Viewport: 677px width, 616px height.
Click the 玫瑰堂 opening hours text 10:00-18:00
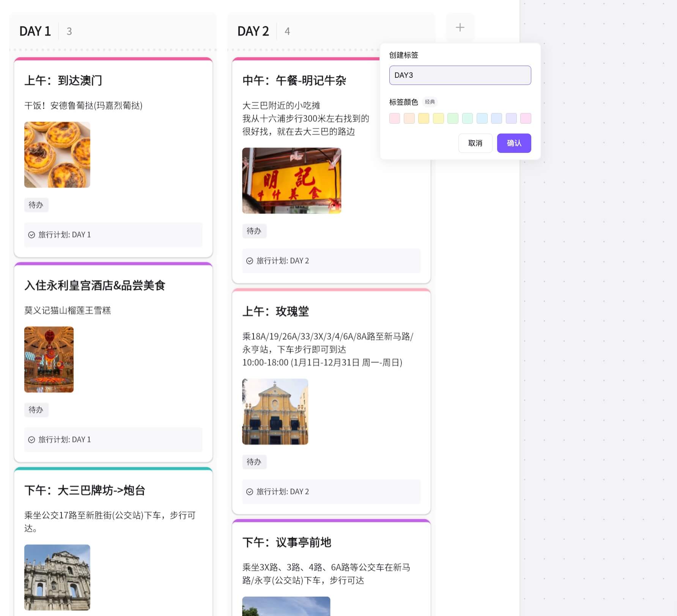[322, 363]
